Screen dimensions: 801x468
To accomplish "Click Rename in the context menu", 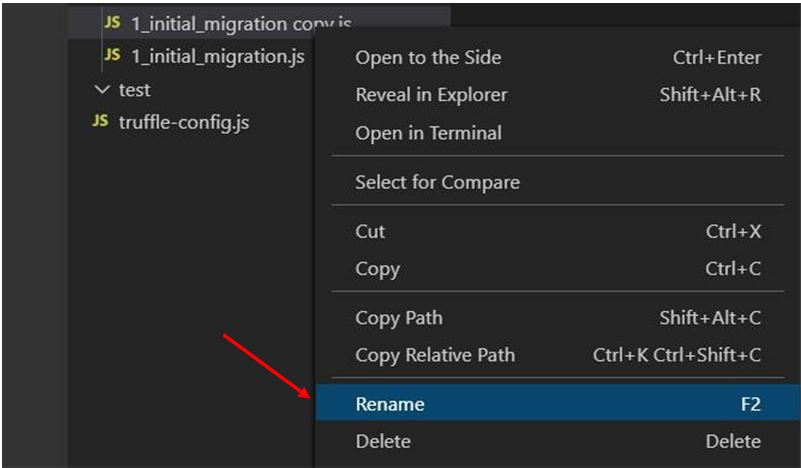I will (390, 404).
